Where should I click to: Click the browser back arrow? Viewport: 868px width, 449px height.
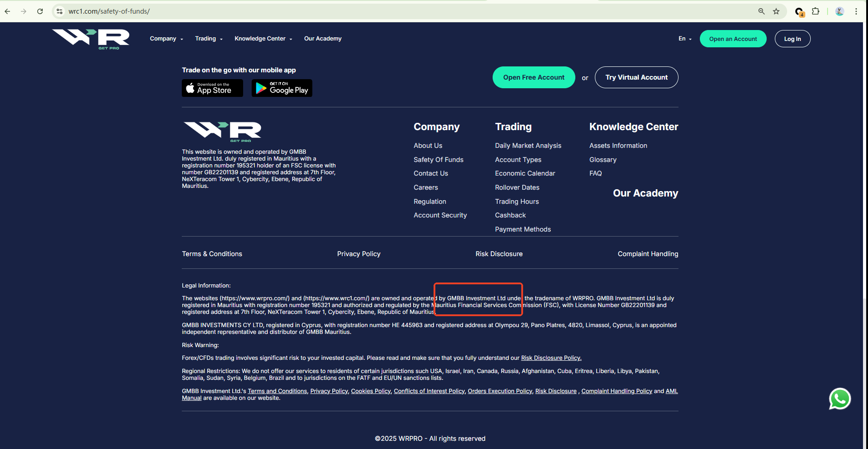point(8,11)
